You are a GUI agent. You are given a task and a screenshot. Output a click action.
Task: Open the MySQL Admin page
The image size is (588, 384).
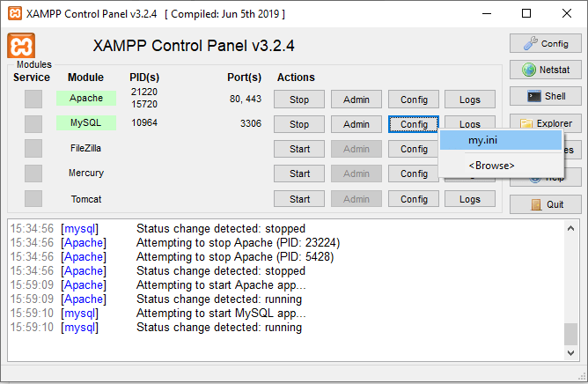coord(356,124)
